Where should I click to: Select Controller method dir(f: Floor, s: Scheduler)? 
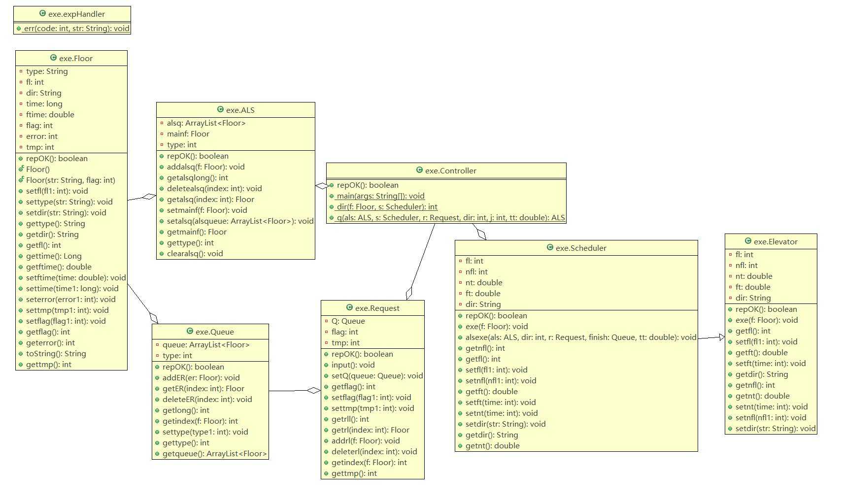(x=387, y=206)
